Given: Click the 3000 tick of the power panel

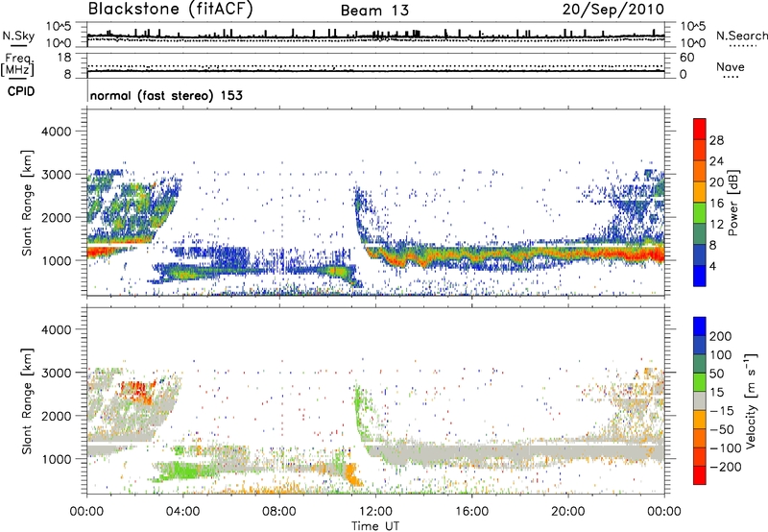Looking at the screenshot, I should pyautogui.click(x=57, y=175).
